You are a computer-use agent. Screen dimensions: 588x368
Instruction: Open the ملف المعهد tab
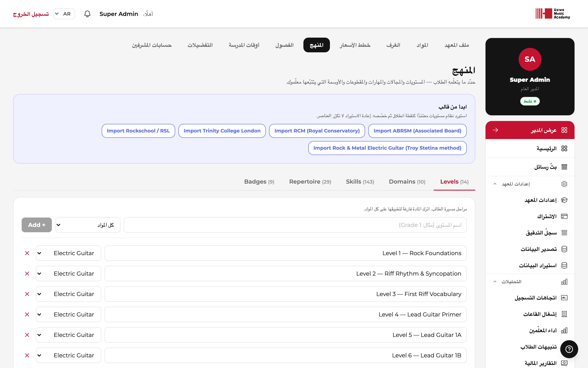point(457,45)
